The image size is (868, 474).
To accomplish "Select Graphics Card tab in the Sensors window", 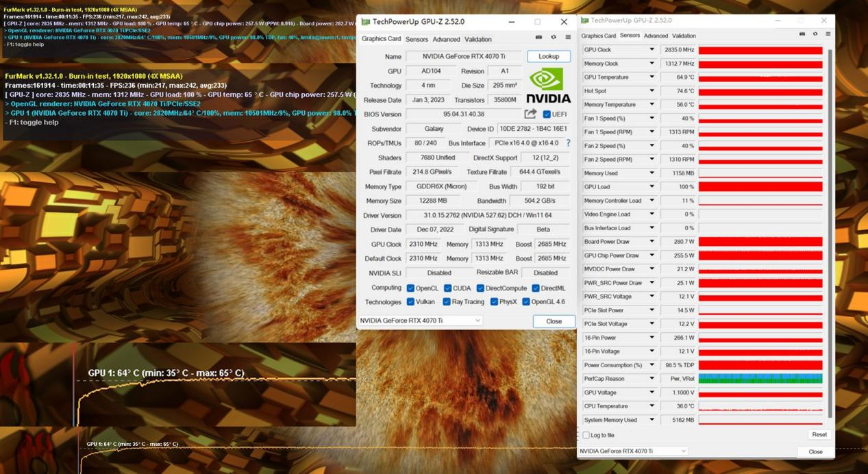I will (x=598, y=36).
